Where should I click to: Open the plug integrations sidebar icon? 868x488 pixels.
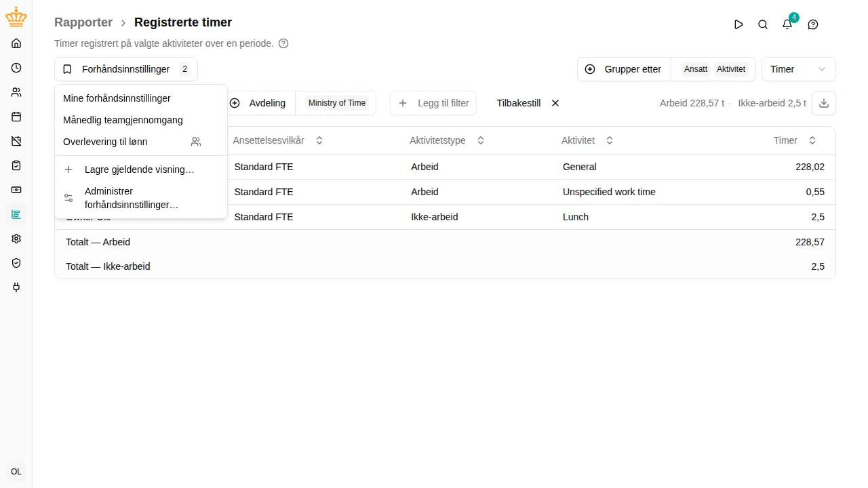(16, 287)
